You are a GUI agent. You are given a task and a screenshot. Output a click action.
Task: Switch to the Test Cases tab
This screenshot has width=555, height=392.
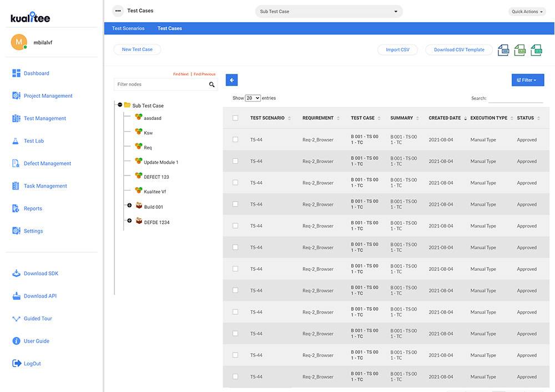[x=169, y=28]
